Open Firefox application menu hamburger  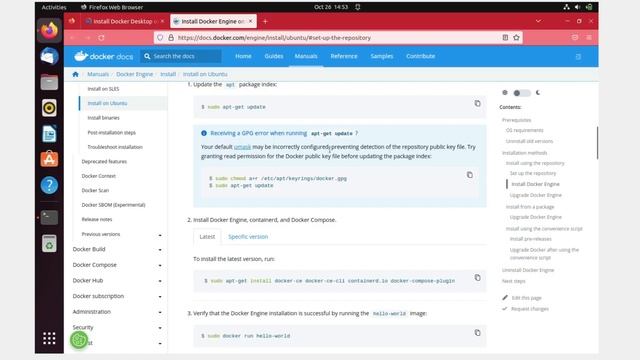(x=589, y=38)
